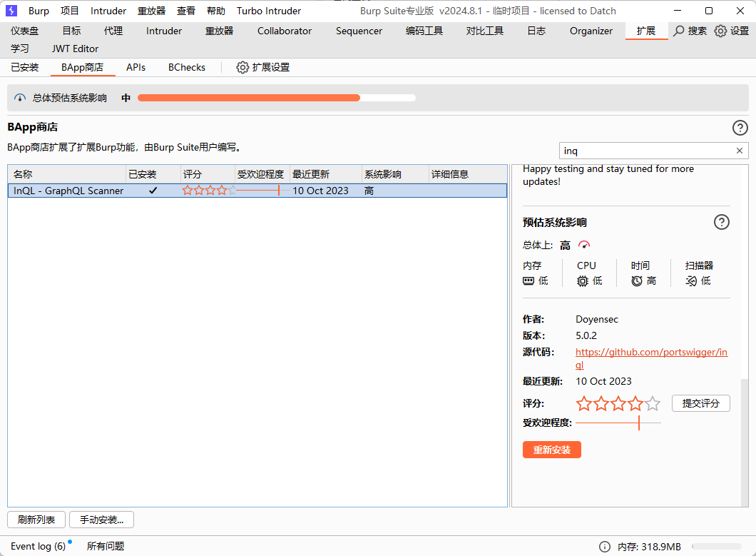Screen dimensions: 756x556
Task: Open the Turbo Intruder menu
Action: coord(269,11)
